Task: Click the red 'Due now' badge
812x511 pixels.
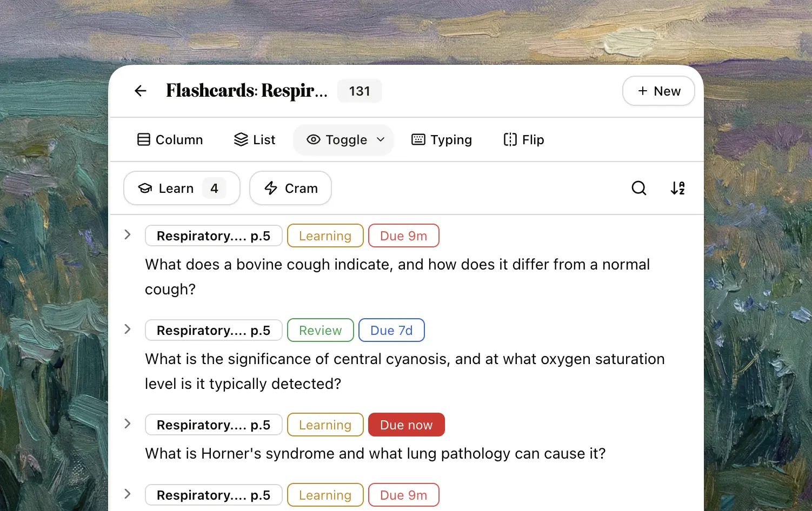Action: (406, 425)
